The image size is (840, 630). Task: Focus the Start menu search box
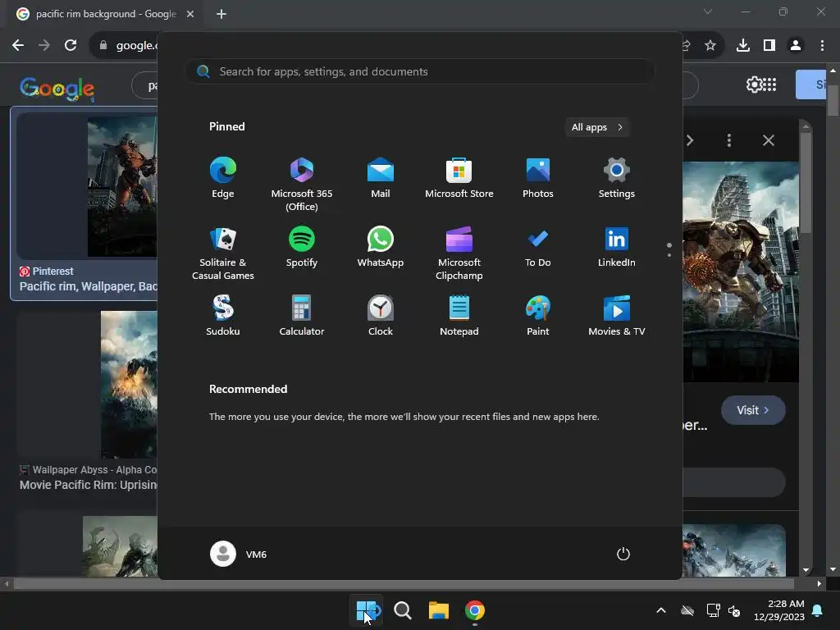pos(420,71)
